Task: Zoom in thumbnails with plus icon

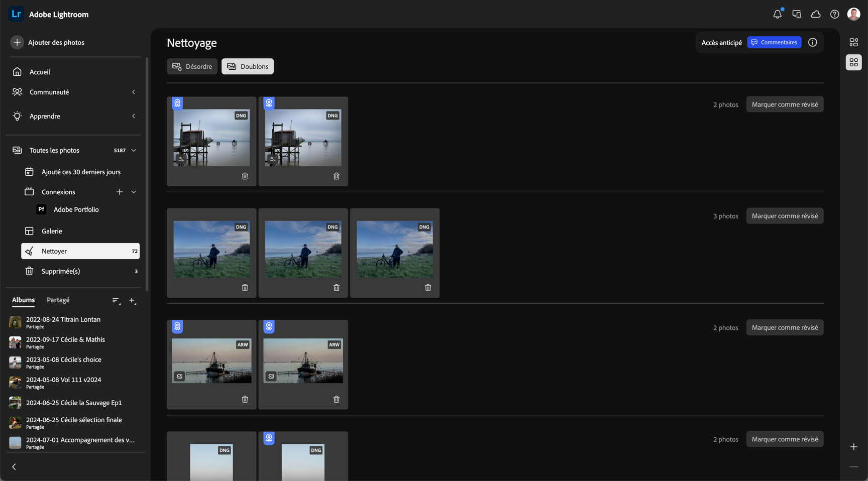Action: pos(853,447)
